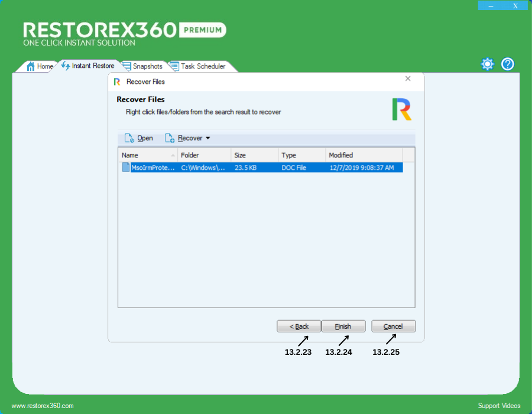Go back with the Back button

(299, 326)
